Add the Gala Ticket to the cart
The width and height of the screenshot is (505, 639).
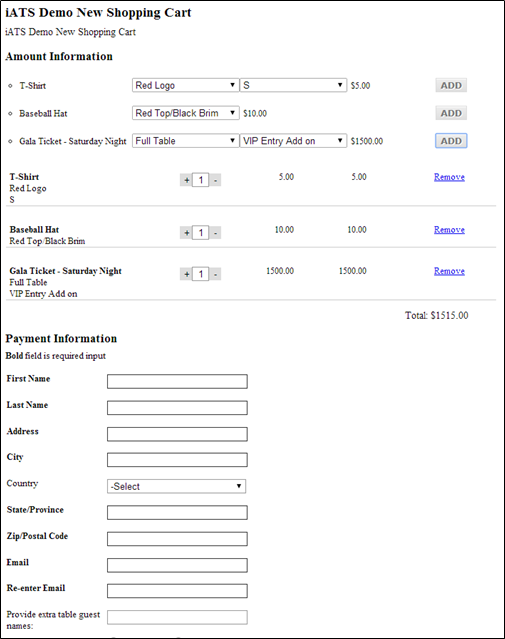pos(451,141)
